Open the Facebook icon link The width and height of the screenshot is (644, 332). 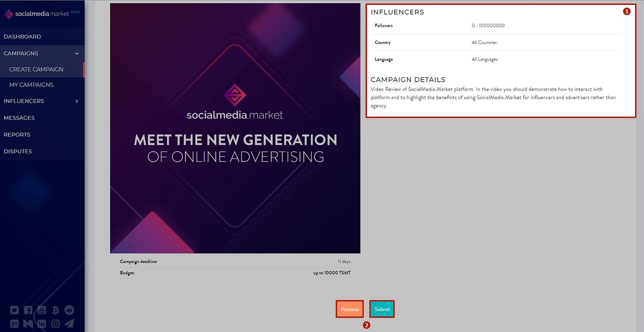28,310
